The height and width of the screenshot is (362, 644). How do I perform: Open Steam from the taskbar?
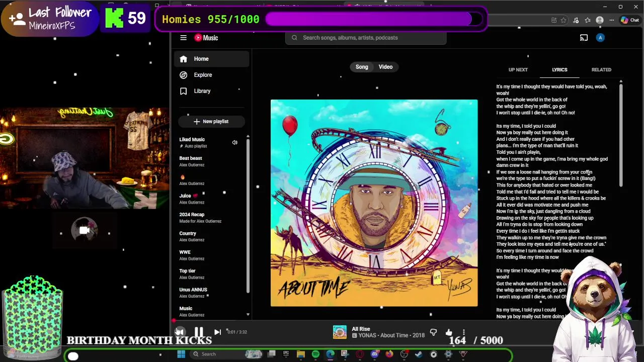(x=419, y=354)
